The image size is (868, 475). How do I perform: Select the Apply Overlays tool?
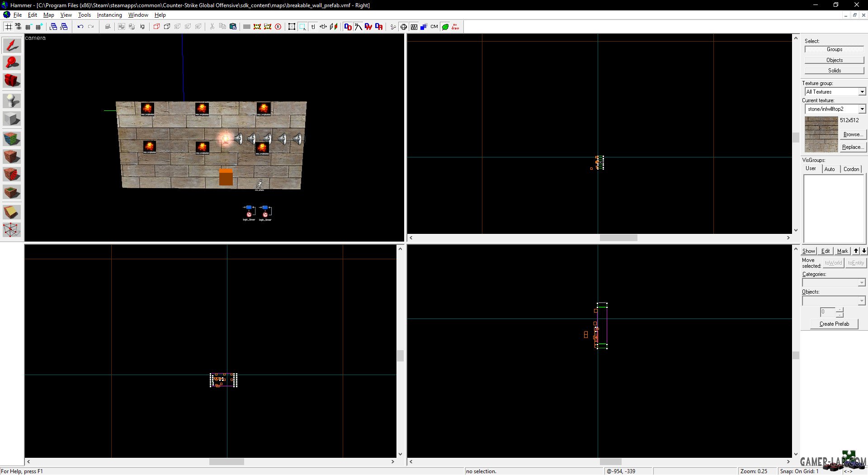[12, 192]
